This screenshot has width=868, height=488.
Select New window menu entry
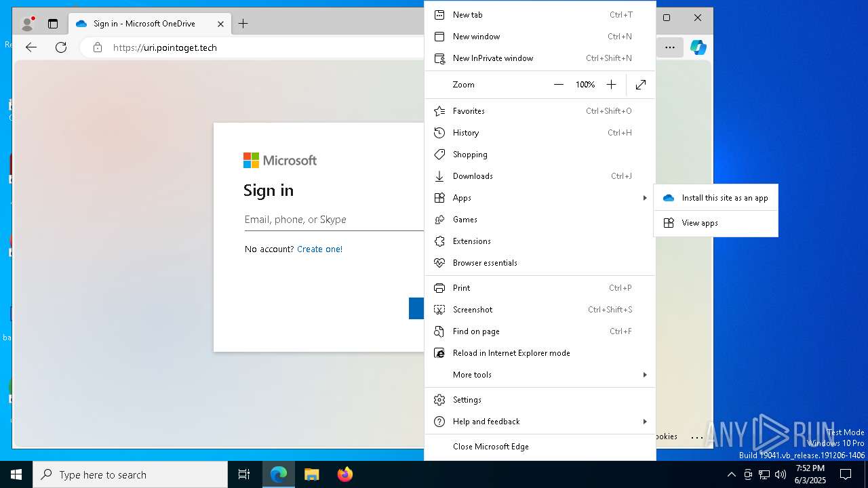click(x=540, y=37)
